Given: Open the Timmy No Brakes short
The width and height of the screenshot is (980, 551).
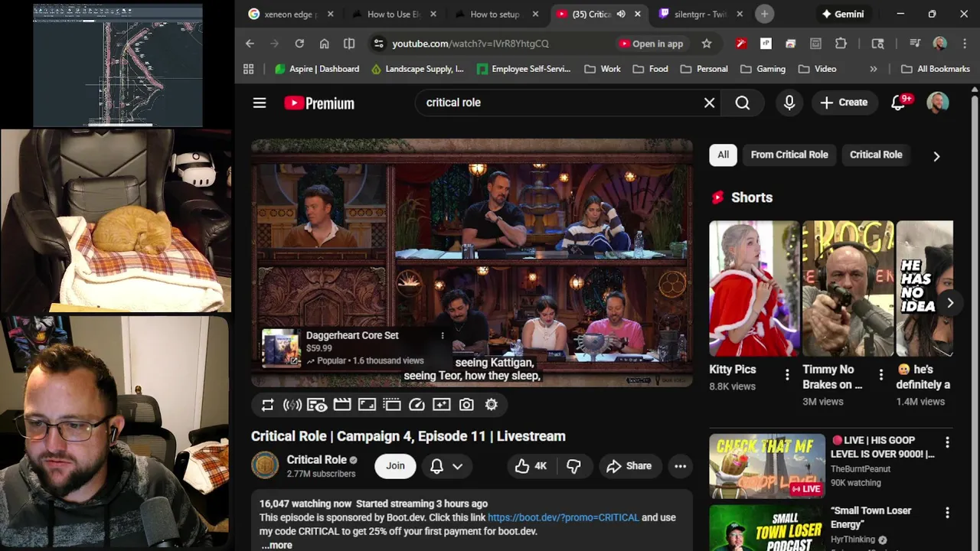Looking at the screenshot, I should coord(848,289).
